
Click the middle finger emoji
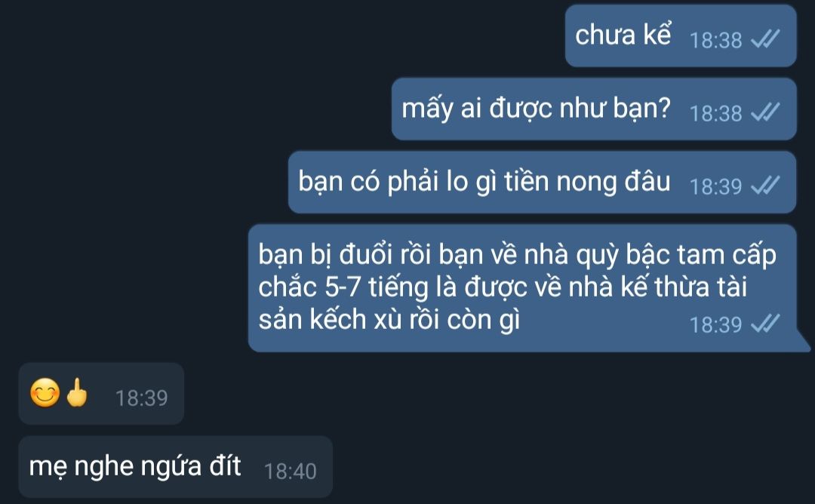coord(77,392)
